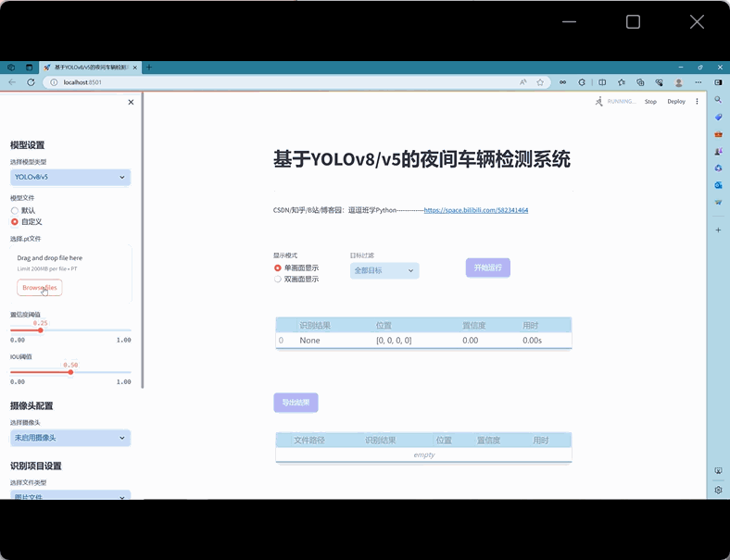Click the Deploy button
The image size is (730, 560).
point(676,102)
